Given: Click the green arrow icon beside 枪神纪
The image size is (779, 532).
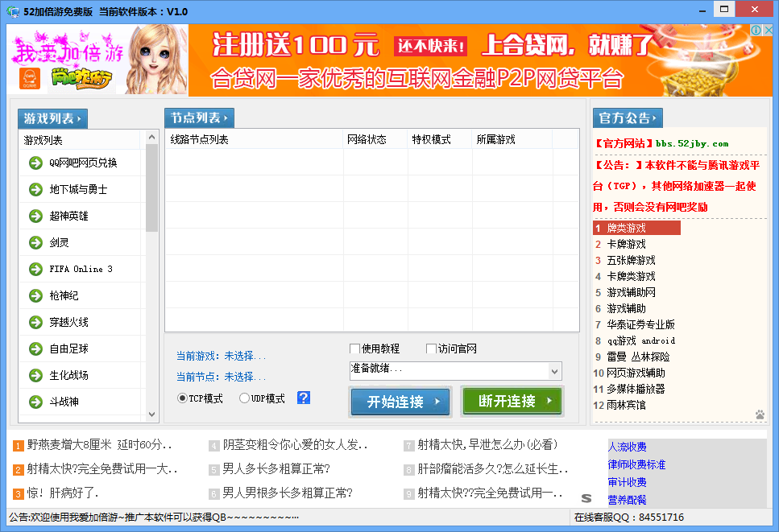Looking at the screenshot, I should click(x=35, y=295).
